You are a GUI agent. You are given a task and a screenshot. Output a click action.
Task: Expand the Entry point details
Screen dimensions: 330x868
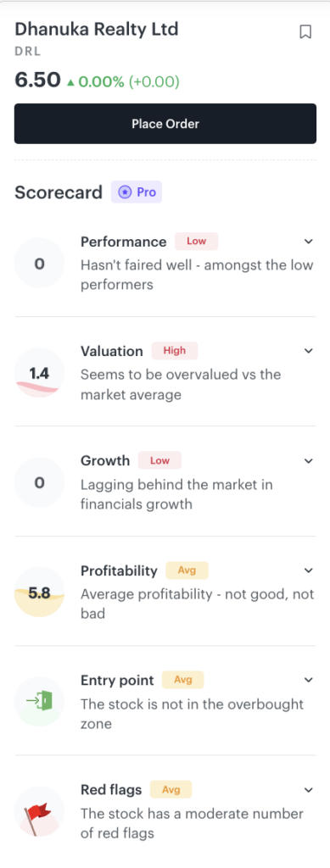click(x=309, y=680)
